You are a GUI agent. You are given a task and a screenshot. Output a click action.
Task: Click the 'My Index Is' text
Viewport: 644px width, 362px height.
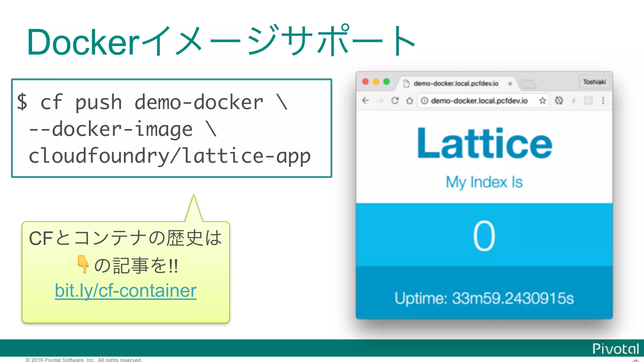484,182
